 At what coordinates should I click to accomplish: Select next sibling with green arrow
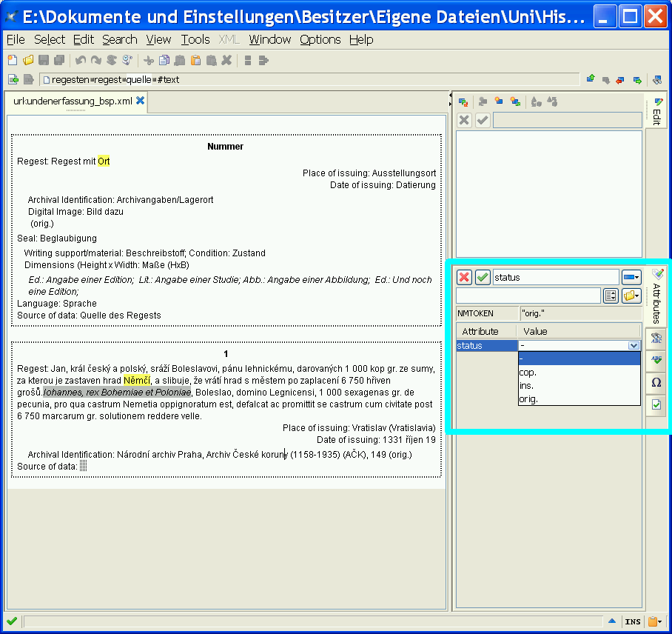pos(637,80)
